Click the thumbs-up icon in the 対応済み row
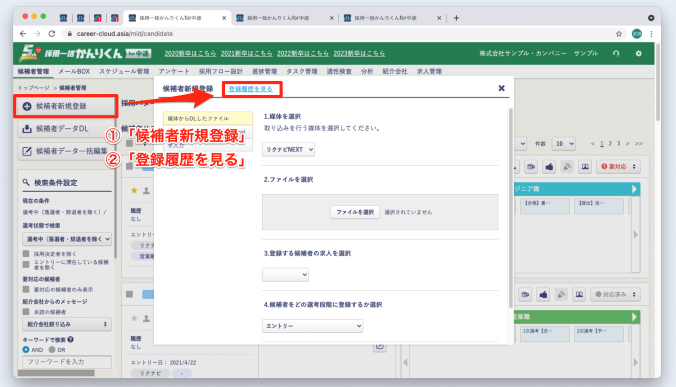Screen dimensions: 676x387 [543, 294]
